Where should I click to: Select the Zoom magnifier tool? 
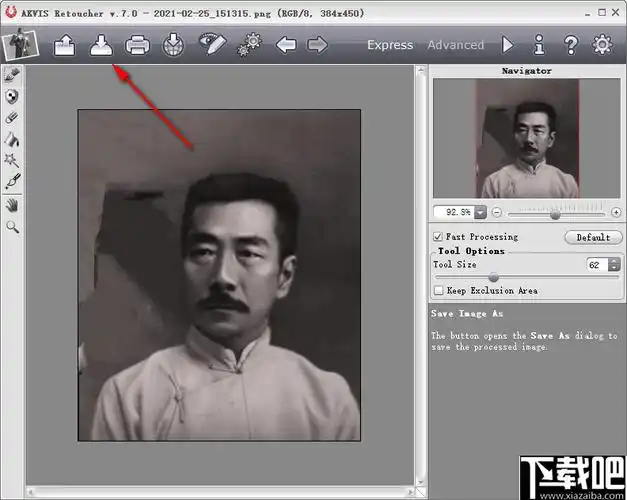pyautogui.click(x=12, y=227)
